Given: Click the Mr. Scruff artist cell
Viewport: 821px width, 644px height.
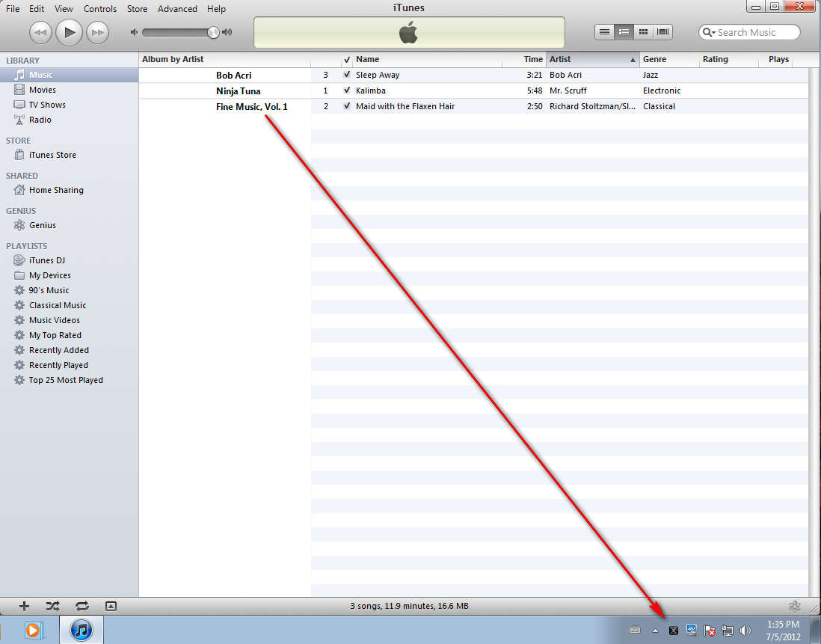Looking at the screenshot, I should coord(568,91).
